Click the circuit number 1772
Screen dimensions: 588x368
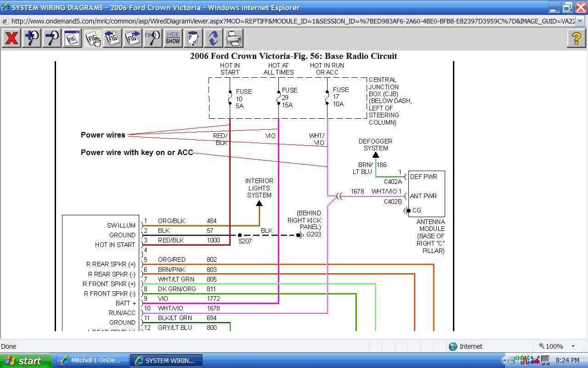[213, 299]
